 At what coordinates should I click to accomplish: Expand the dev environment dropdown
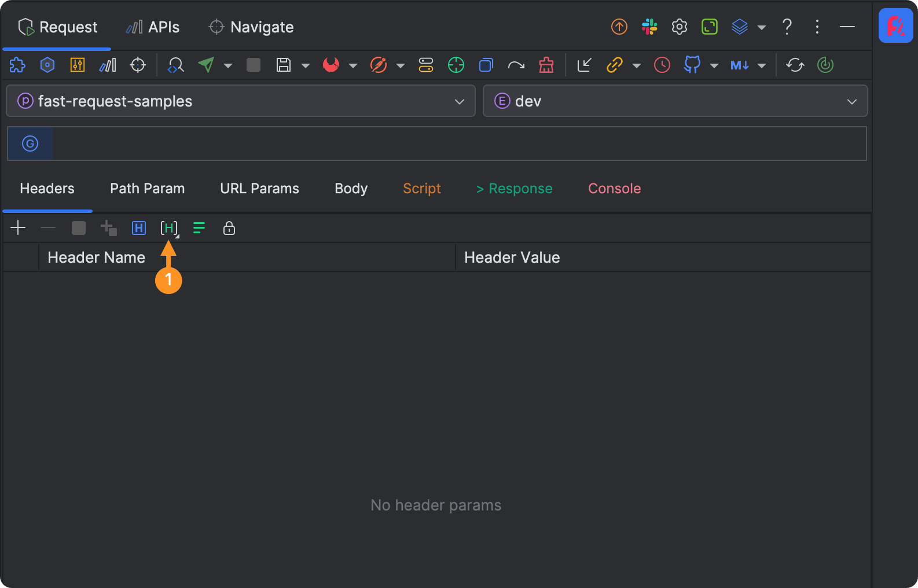coord(674,101)
